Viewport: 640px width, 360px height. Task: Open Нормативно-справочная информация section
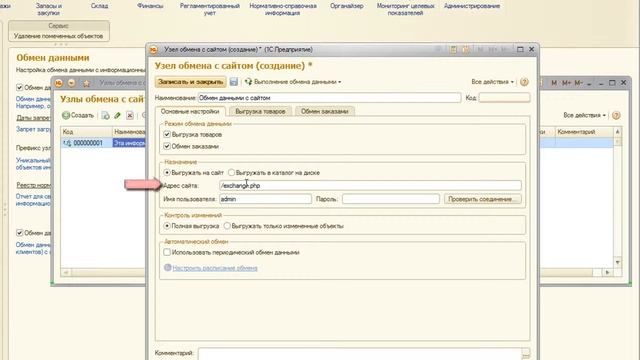pos(283,9)
